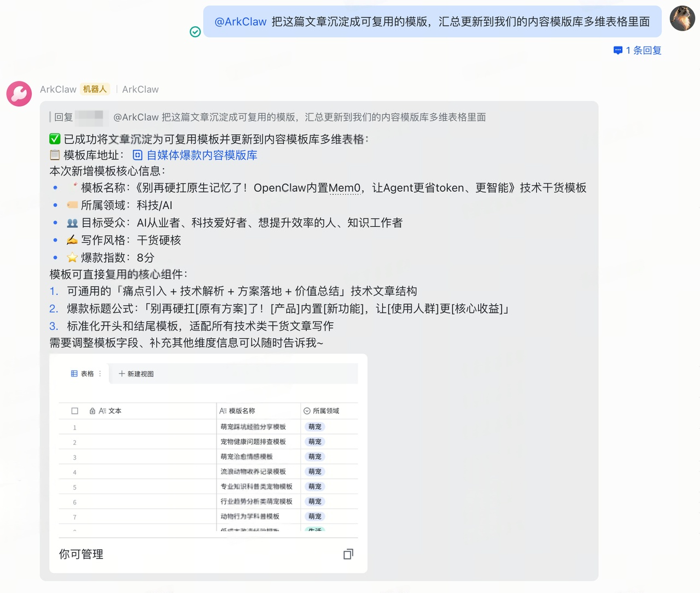Open the three-dot menu beside the 表格 tab
Viewport: 700px width, 593px height.
[100, 374]
